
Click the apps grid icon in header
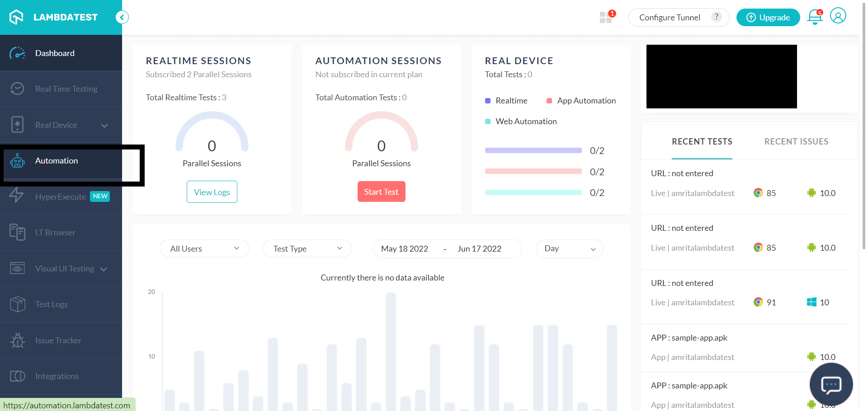pos(605,18)
